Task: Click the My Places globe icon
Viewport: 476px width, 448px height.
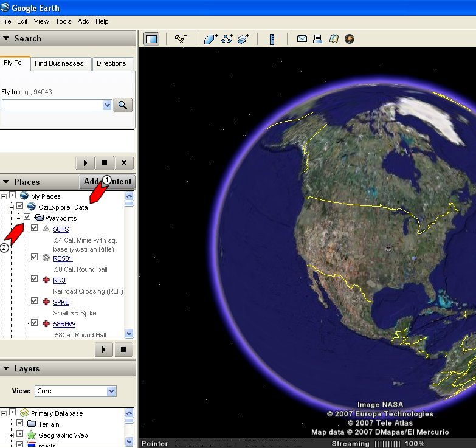Action: coord(24,196)
